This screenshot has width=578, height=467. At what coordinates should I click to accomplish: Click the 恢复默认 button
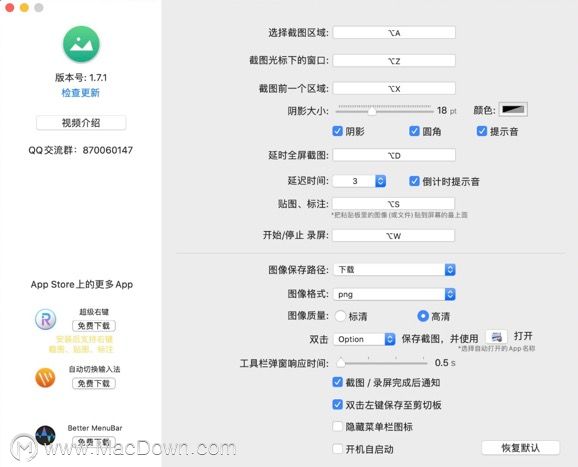pyautogui.click(x=520, y=448)
